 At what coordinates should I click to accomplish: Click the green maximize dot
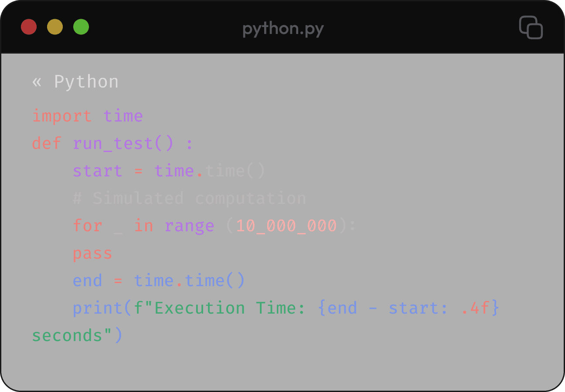point(81,27)
